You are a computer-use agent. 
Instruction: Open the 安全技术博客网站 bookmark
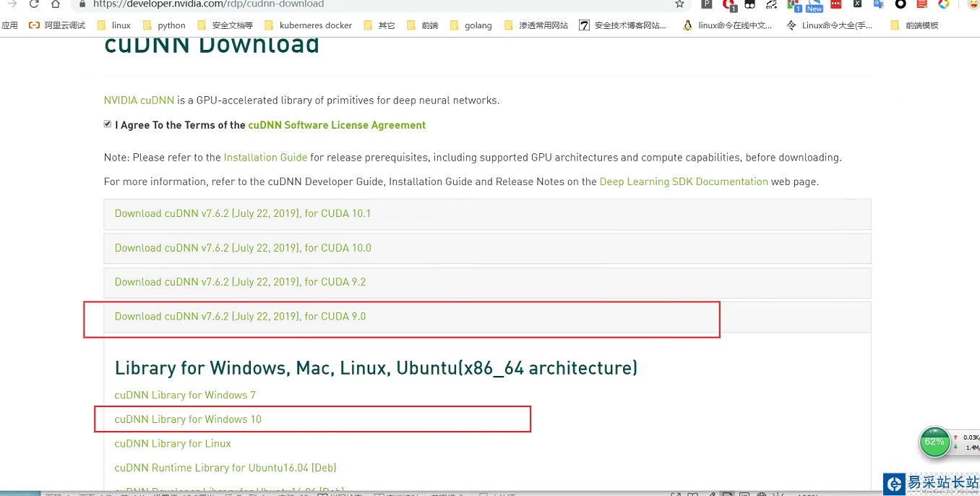pos(623,25)
